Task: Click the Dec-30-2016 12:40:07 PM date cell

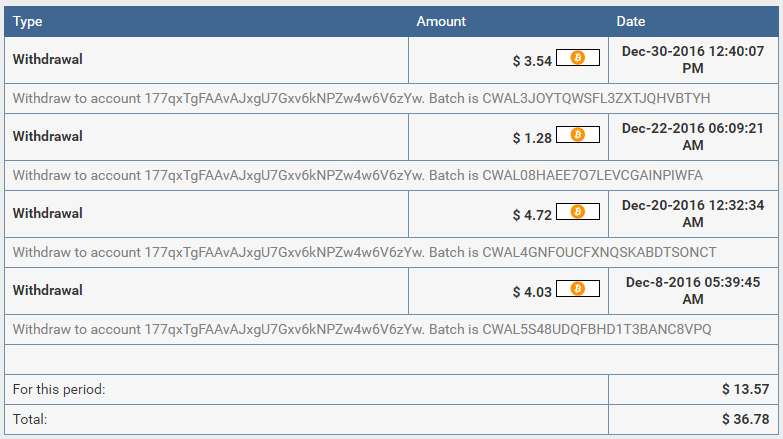Action: click(x=693, y=59)
